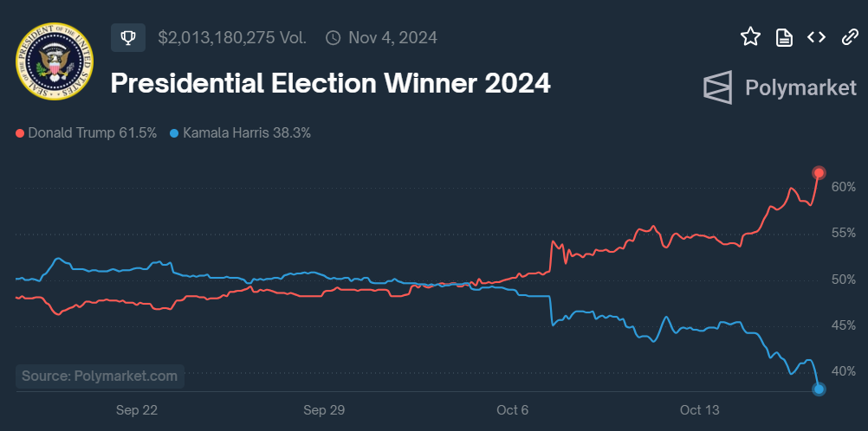
Task: Click the Oct 6 date axis label
Action: click(x=513, y=410)
